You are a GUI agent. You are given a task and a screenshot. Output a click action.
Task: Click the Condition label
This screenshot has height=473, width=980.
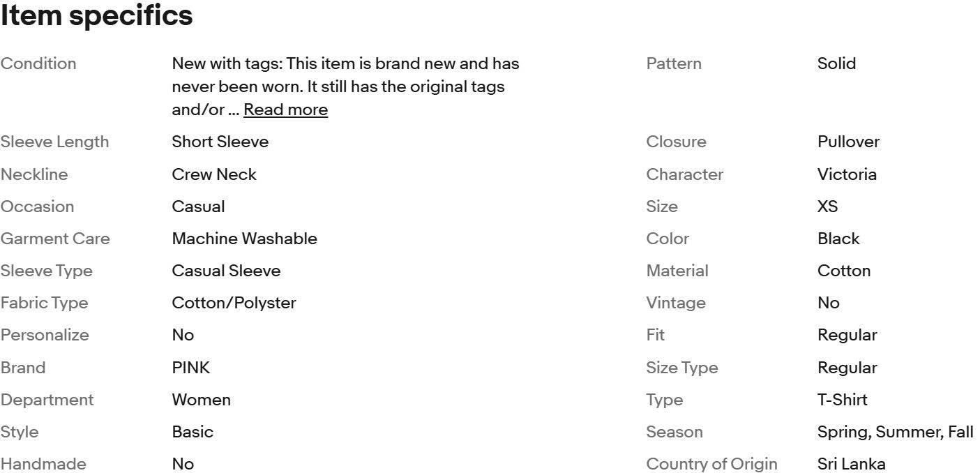(x=38, y=63)
